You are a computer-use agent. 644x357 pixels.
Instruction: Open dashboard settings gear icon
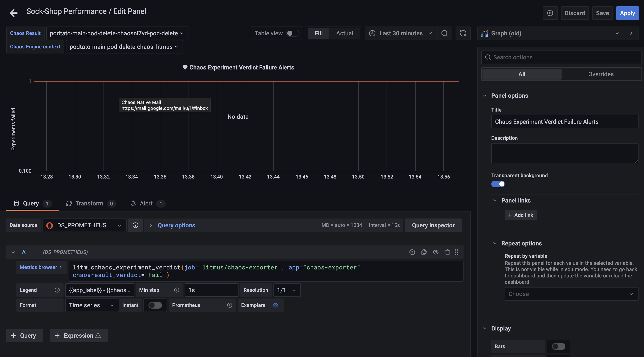coord(550,13)
